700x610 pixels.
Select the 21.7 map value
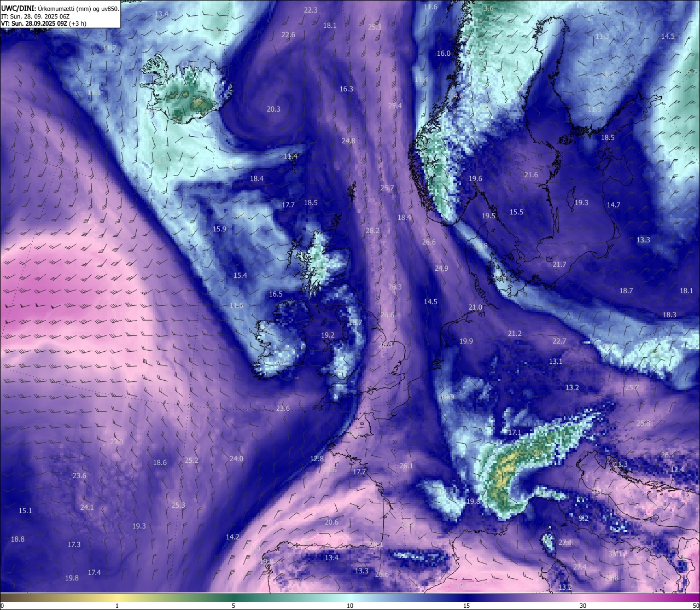559,264
